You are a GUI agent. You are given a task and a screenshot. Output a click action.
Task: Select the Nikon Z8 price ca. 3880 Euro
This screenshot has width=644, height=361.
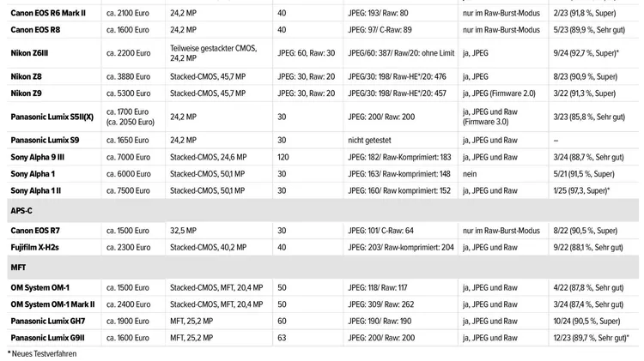[x=128, y=76]
